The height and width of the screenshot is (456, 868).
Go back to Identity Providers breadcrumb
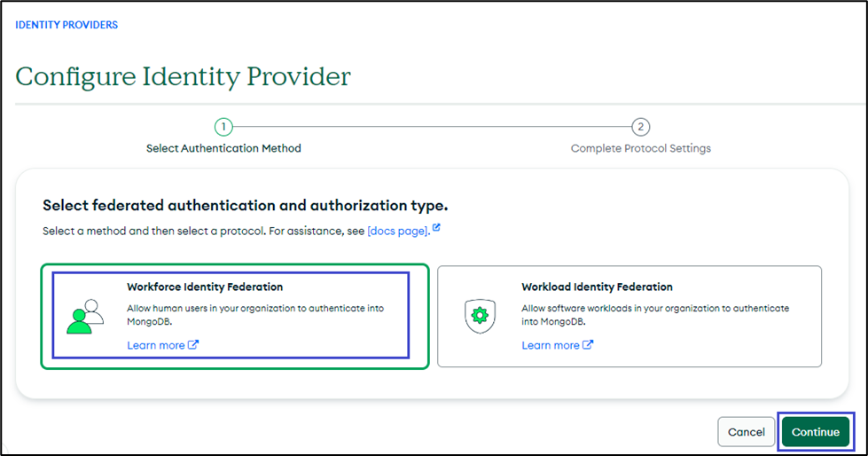[66, 25]
